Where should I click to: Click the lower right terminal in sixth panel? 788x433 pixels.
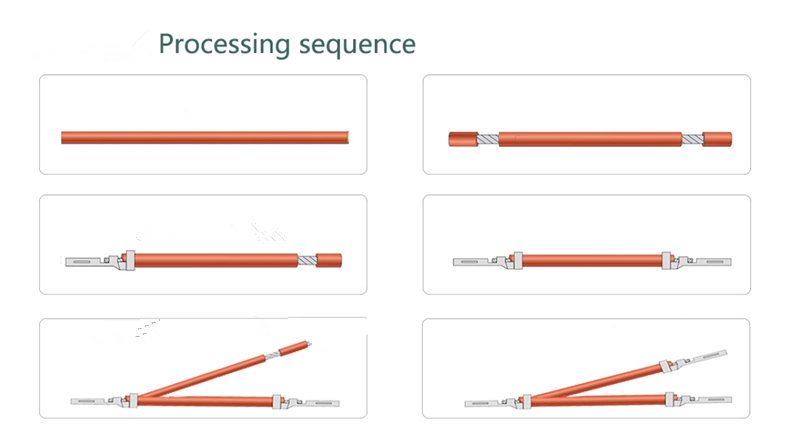coord(699,400)
